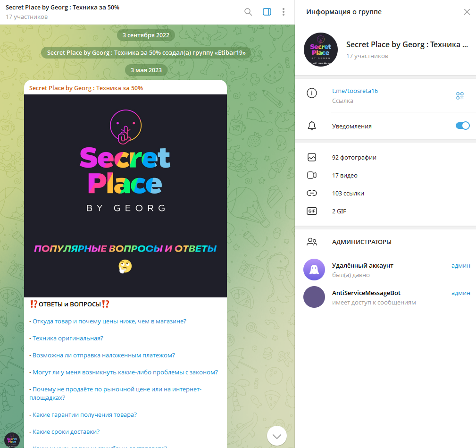
Task: Click the chat title in the header
Action: 63,7
